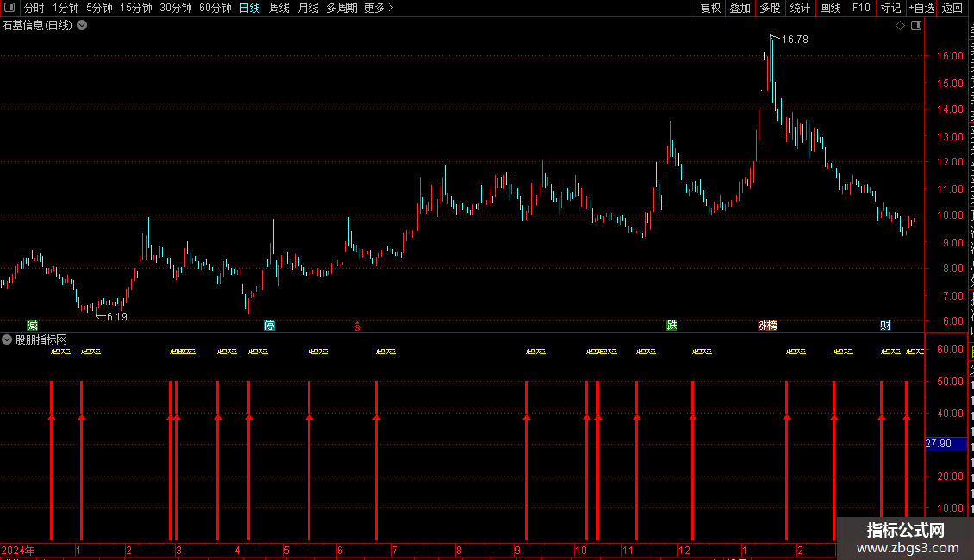The width and height of the screenshot is (974, 560).
Task: Click the 2024年 label on time axis
Action: click(x=18, y=550)
